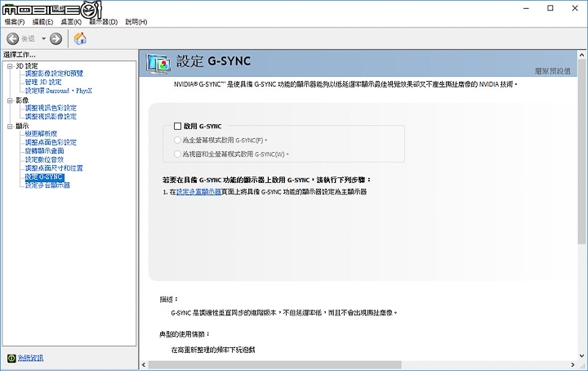
Task: Click the vertical scrollbar down arrow
Action: pyautogui.click(x=581, y=355)
